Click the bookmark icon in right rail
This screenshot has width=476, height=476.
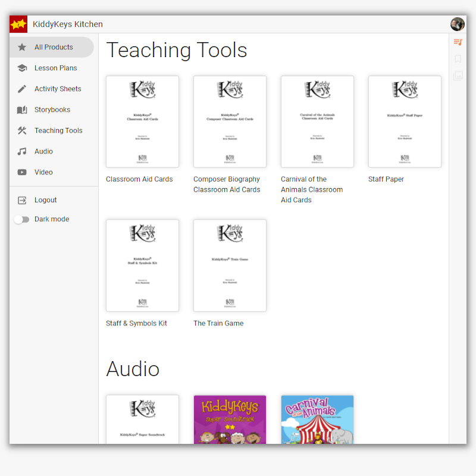click(458, 58)
